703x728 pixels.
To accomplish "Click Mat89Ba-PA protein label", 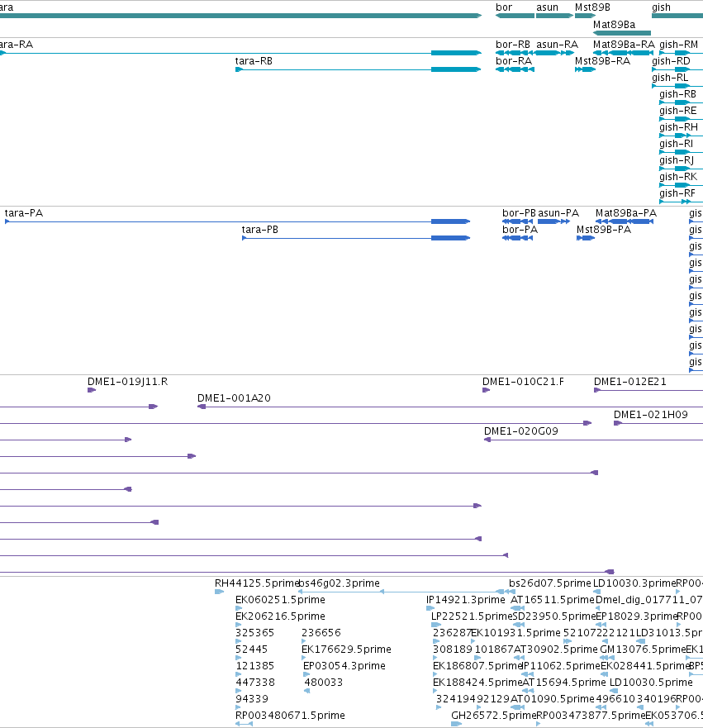I will tap(626, 213).
